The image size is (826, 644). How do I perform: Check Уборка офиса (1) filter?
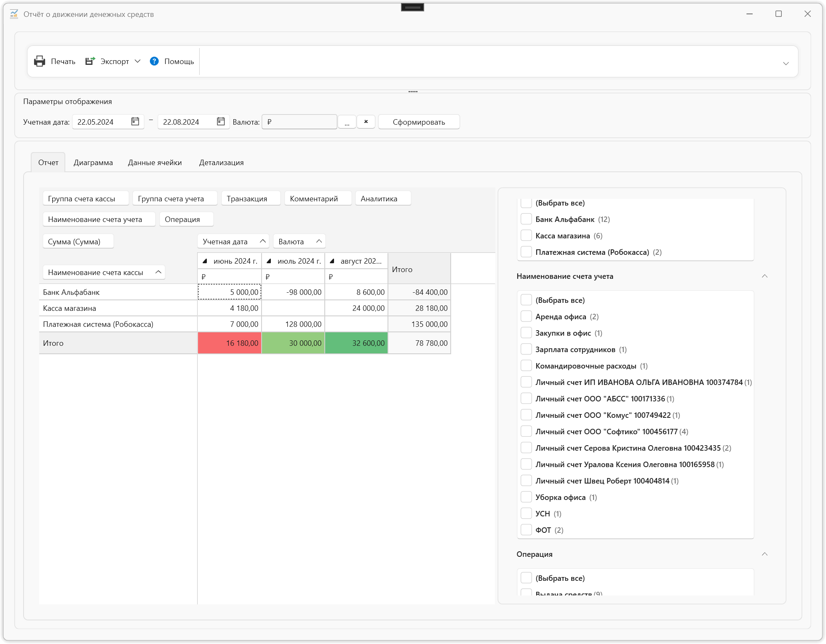tap(526, 497)
